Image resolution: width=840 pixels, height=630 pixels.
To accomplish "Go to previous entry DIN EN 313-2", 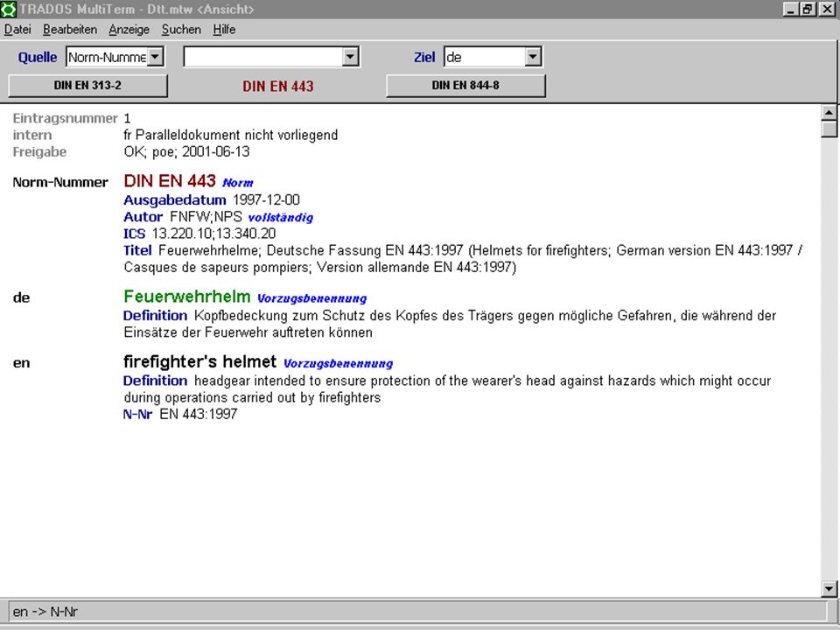I will [87, 86].
